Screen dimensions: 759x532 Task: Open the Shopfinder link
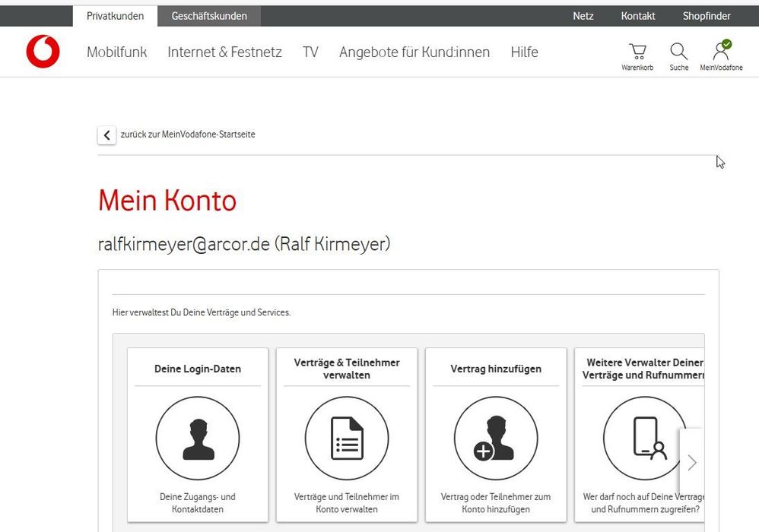coord(707,16)
